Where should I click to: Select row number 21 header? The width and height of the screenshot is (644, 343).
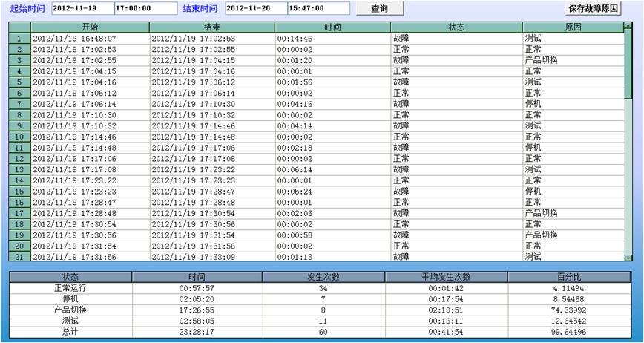pos(19,257)
